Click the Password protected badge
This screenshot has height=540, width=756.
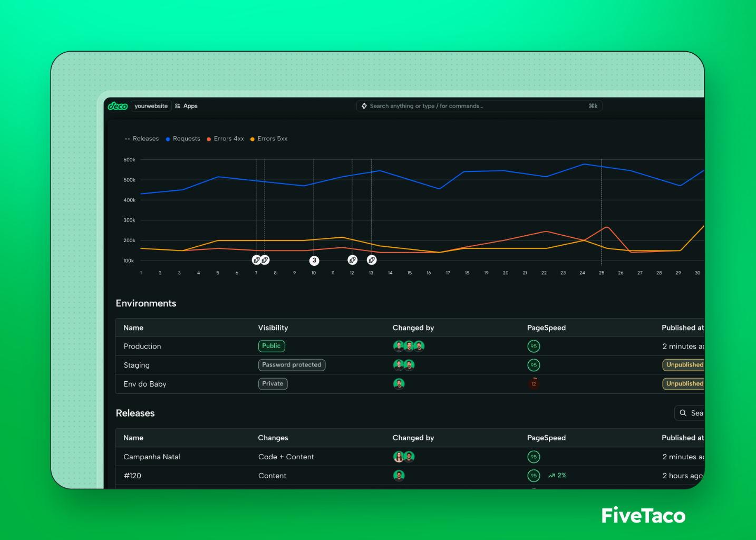[x=292, y=365]
